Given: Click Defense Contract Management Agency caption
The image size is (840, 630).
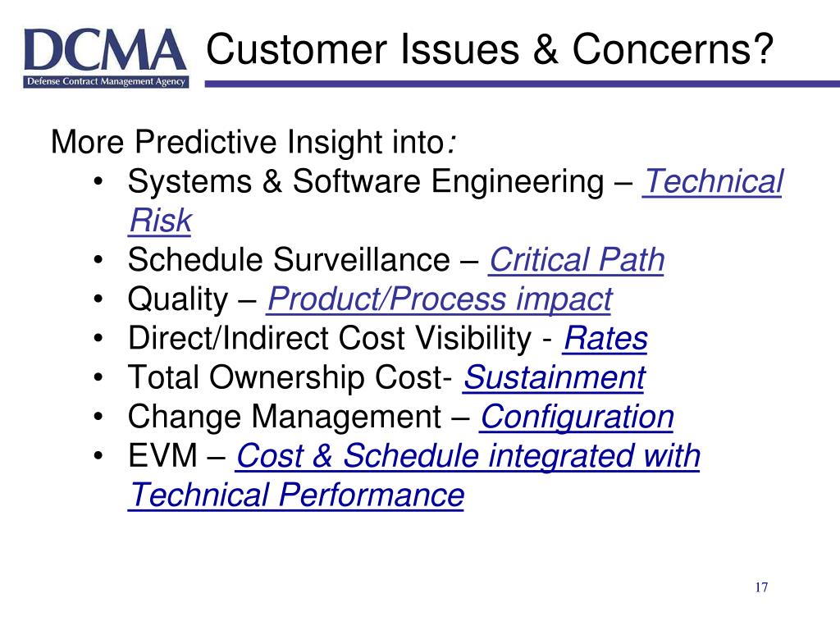Looking at the screenshot, I should 106,81.
